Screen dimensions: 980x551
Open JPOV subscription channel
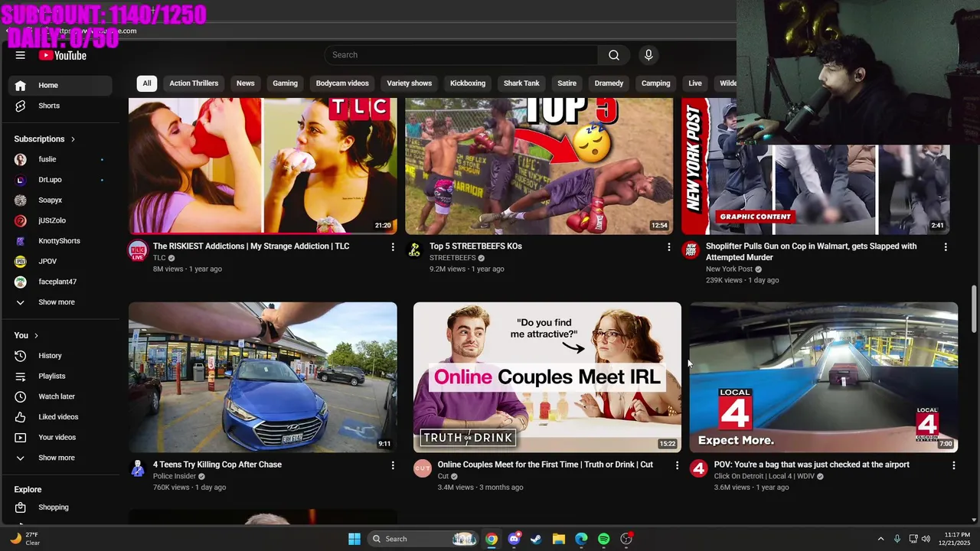pos(60,262)
